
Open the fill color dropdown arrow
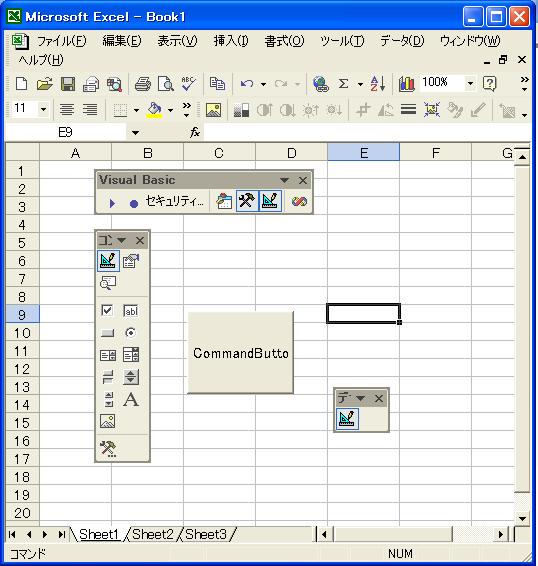(x=170, y=110)
